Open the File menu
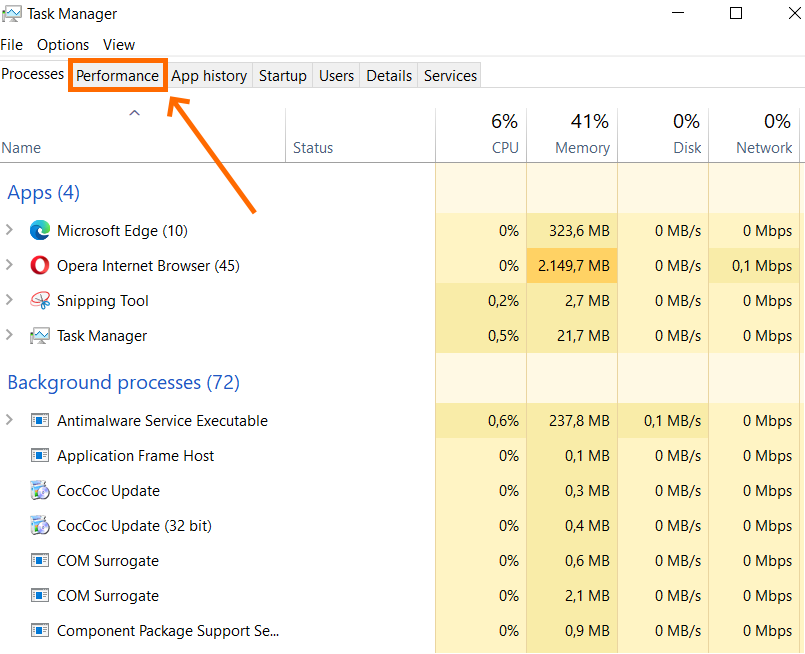The image size is (805, 654). pos(12,45)
